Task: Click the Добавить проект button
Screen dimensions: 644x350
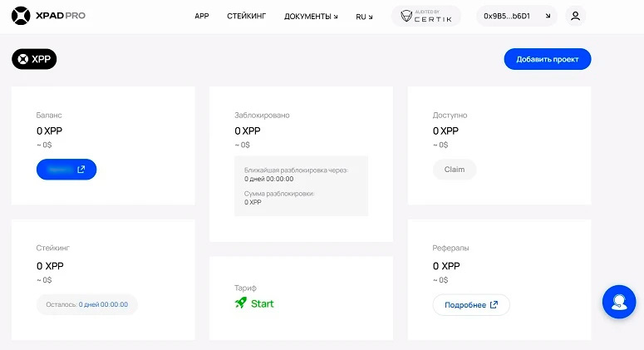Action: coord(547,59)
